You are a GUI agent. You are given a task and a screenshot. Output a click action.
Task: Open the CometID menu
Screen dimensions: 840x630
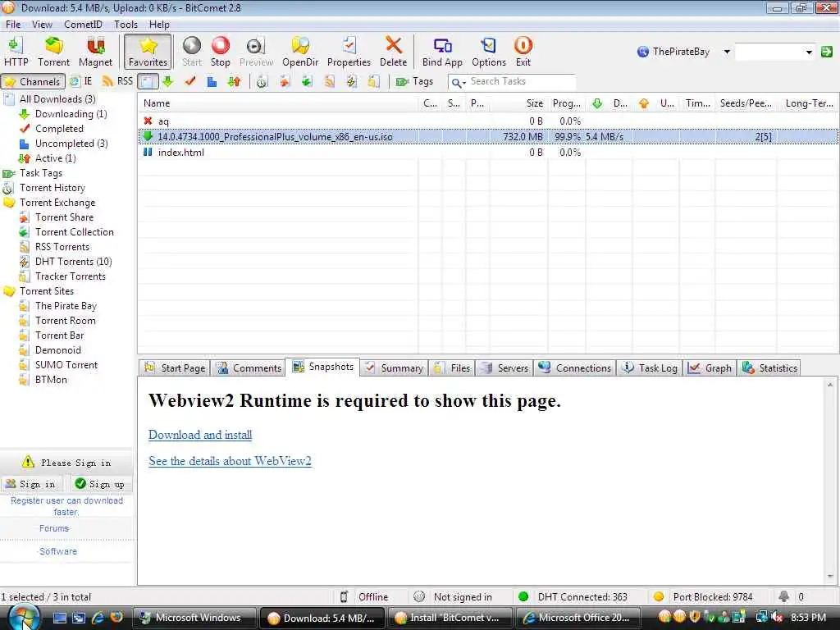(x=83, y=24)
